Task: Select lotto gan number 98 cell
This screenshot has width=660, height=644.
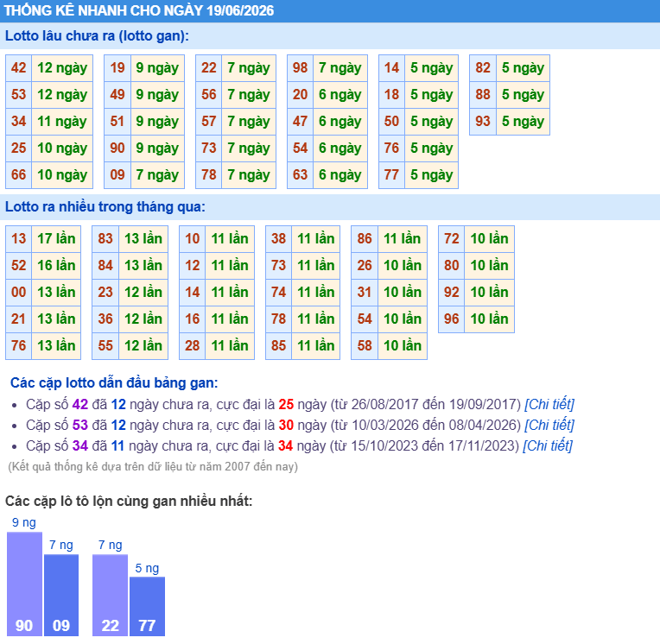Action: [300, 67]
